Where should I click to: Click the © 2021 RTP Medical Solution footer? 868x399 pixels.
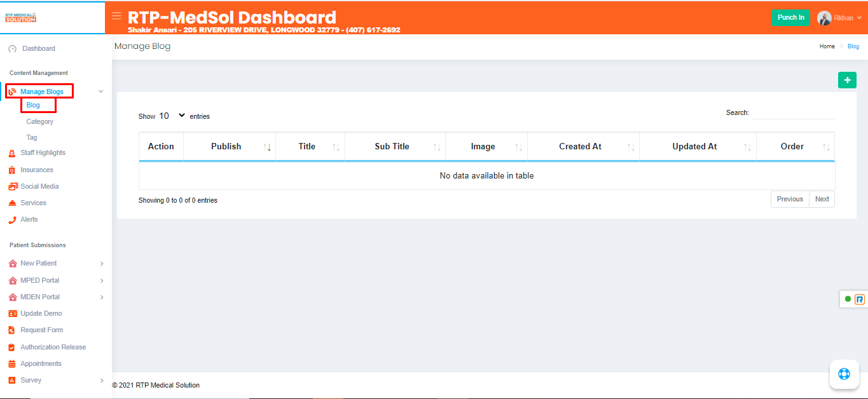click(156, 386)
